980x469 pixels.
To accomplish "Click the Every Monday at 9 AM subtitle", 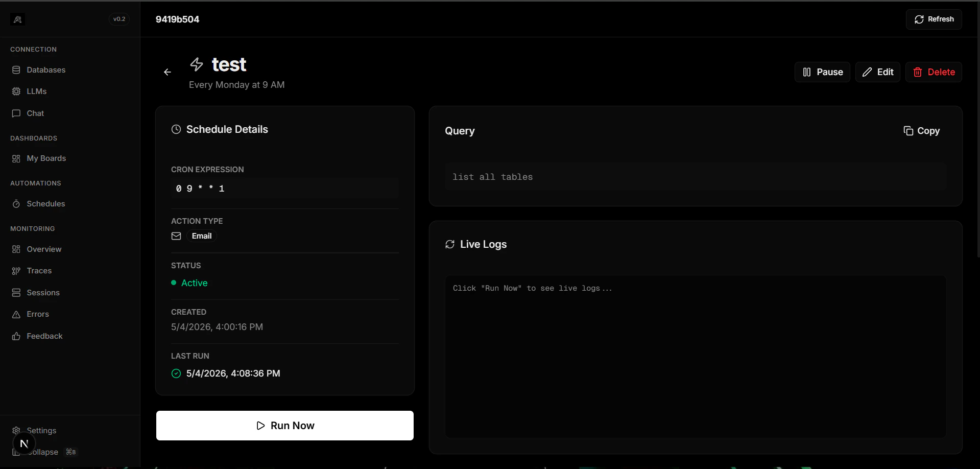I will (x=236, y=85).
